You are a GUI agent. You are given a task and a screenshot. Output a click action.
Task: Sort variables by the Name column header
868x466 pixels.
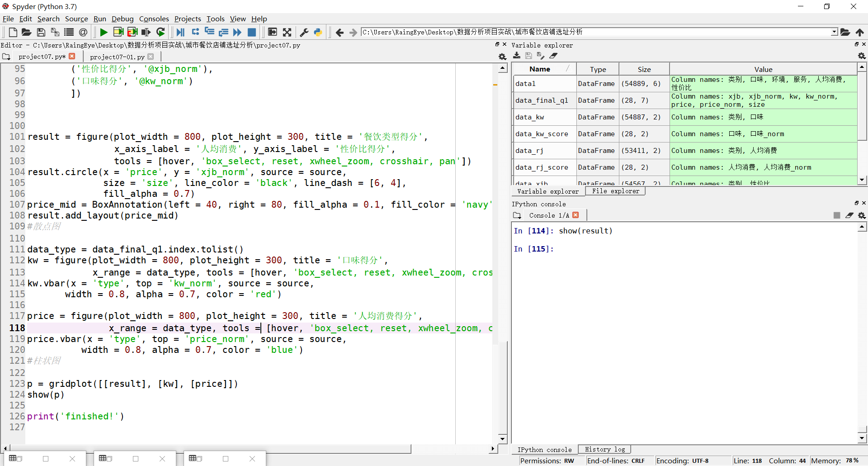[545, 69]
